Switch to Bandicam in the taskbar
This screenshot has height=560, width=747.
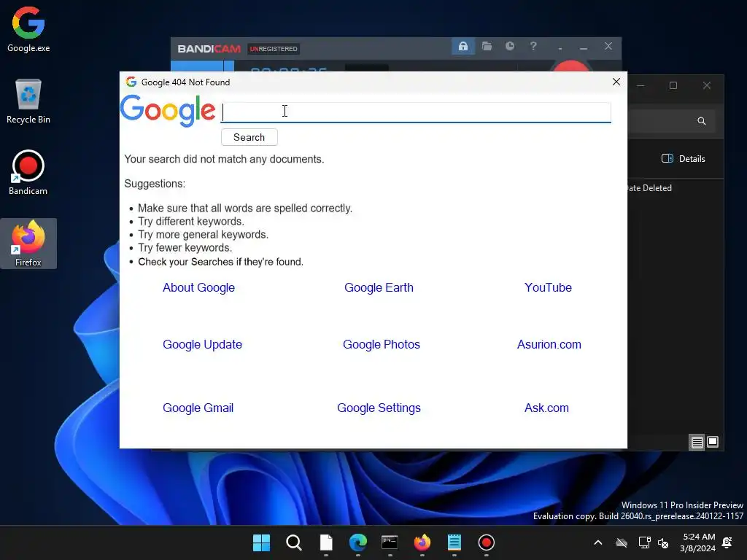(x=486, y=542)
